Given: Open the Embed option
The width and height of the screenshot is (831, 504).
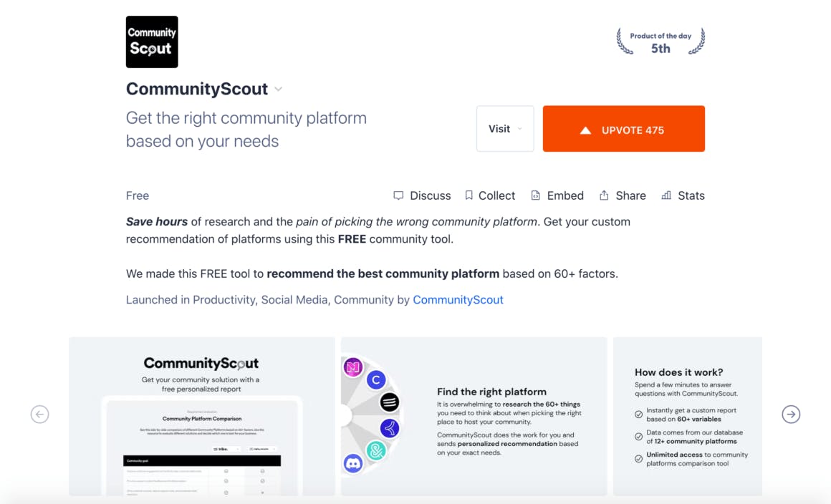Looking at the screenshot, I should pos(565,195).
